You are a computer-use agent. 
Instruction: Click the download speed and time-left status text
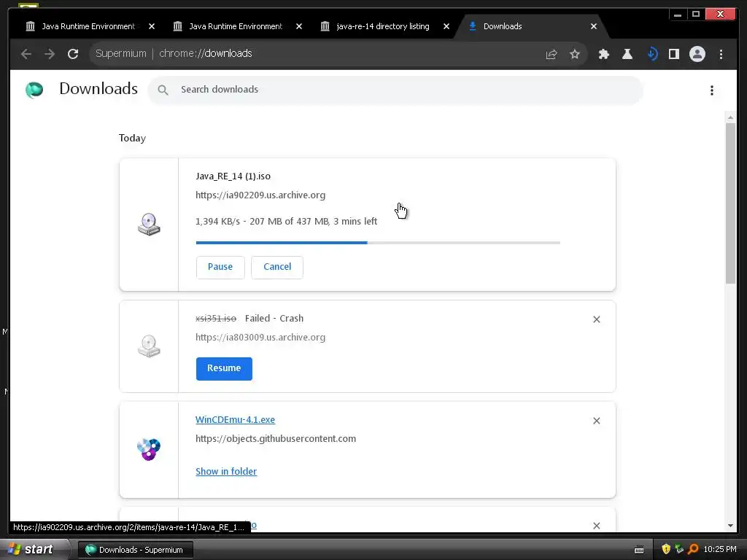coord(286,222)
